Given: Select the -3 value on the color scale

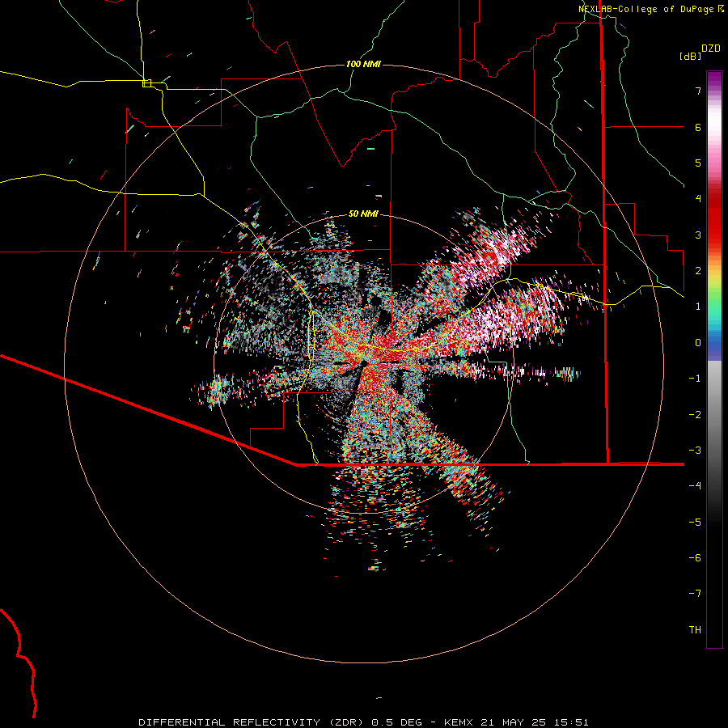Looking at the screenshot, I should pos(695,451).
